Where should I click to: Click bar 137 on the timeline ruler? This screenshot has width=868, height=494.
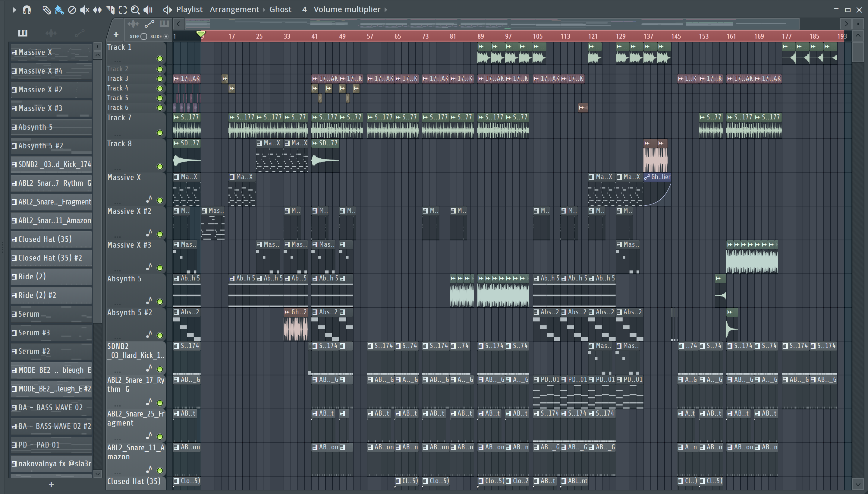[648, 36]
